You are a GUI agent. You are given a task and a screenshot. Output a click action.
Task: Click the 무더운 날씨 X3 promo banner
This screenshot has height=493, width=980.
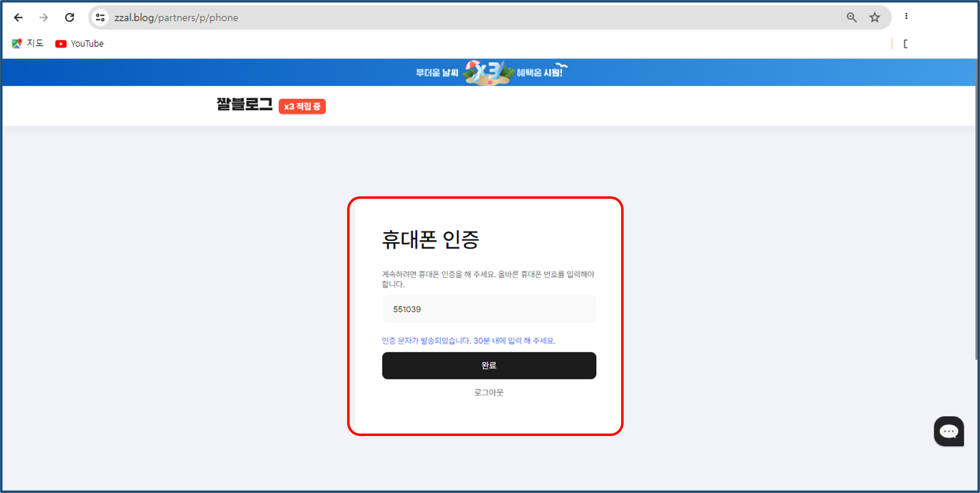[489, 72]
